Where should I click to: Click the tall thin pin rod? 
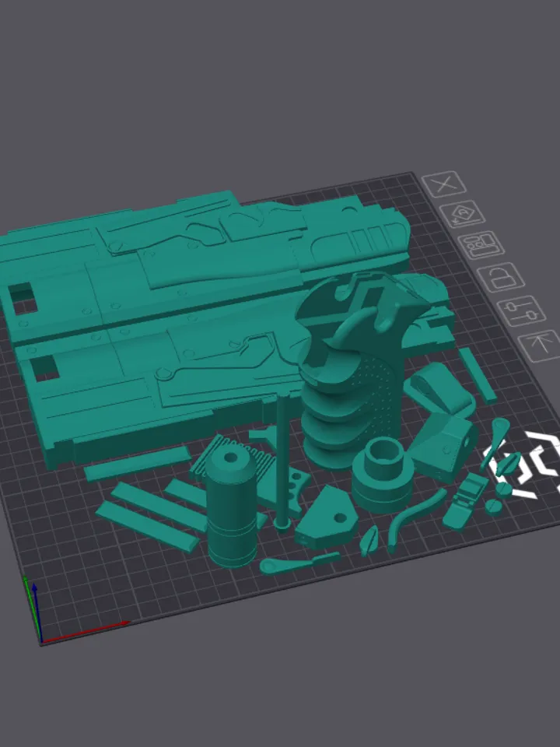[x=282, y=459]
